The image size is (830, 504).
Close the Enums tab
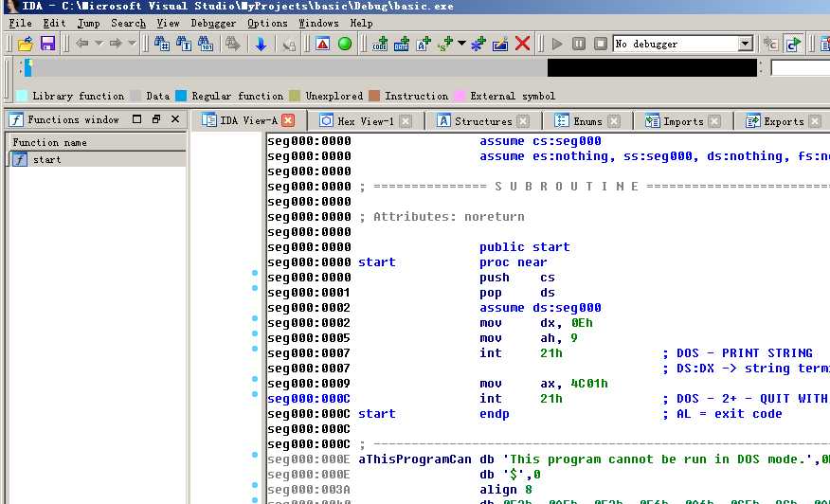[x=614, y=121]
